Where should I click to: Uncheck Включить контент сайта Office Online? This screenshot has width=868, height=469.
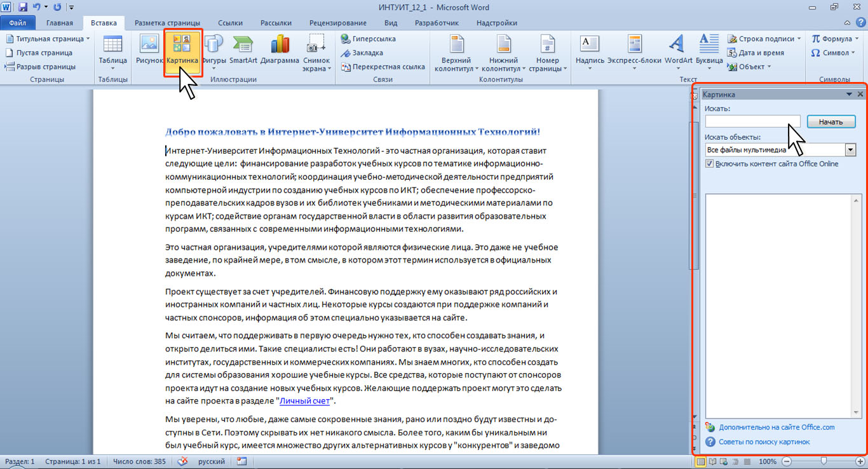tap(710, 164)
